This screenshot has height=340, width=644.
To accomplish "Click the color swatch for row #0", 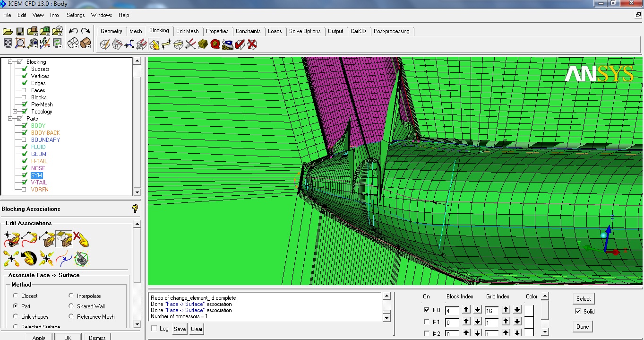I will (529, 310).
